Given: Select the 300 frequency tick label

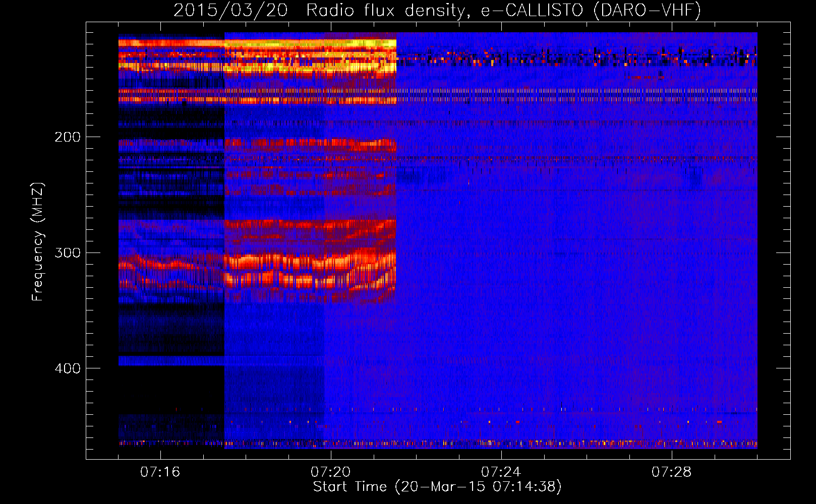Looking at the screenshot, I should point(68,253).
